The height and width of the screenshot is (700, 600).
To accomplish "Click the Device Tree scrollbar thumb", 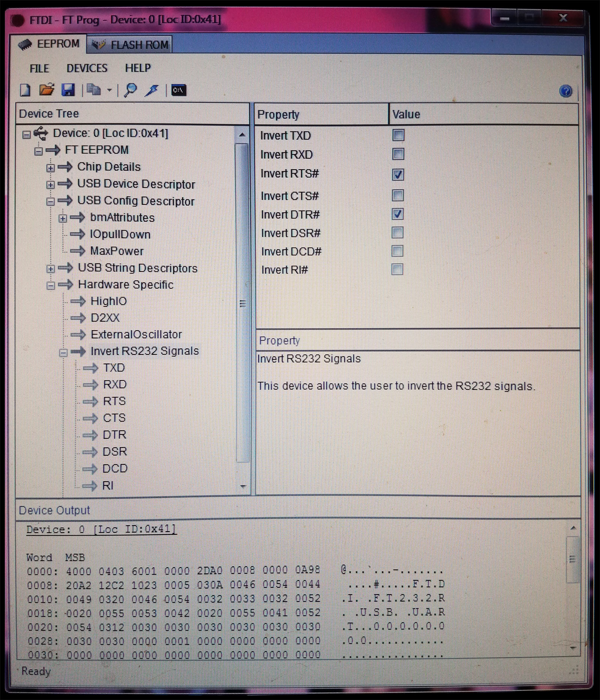I will tap(242, 303).
